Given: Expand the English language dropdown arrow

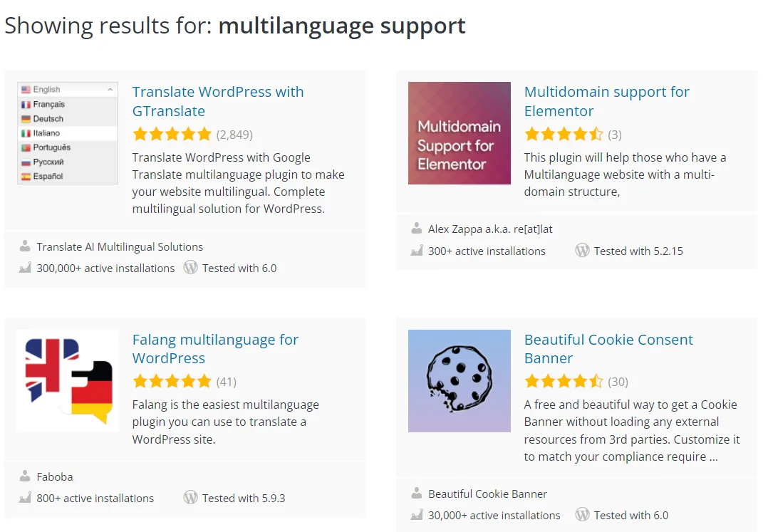Looking at the screenshot, I should (110, 90).
